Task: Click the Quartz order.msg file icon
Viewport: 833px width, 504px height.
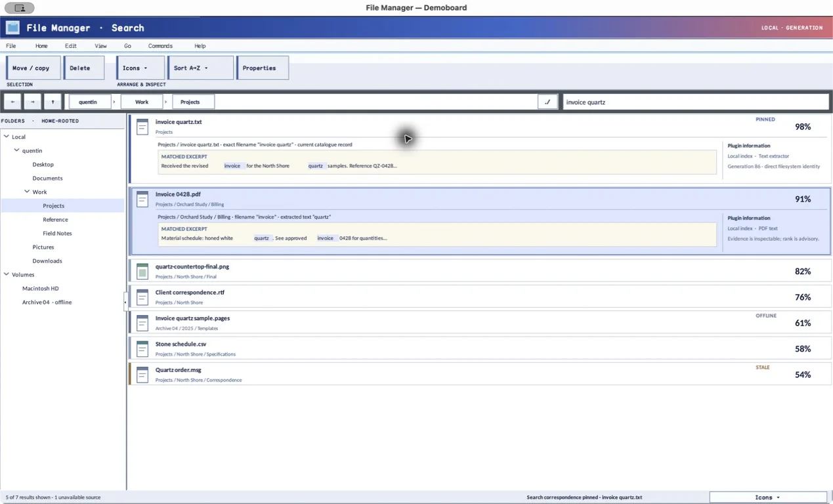Action: (x=142, y=375)
